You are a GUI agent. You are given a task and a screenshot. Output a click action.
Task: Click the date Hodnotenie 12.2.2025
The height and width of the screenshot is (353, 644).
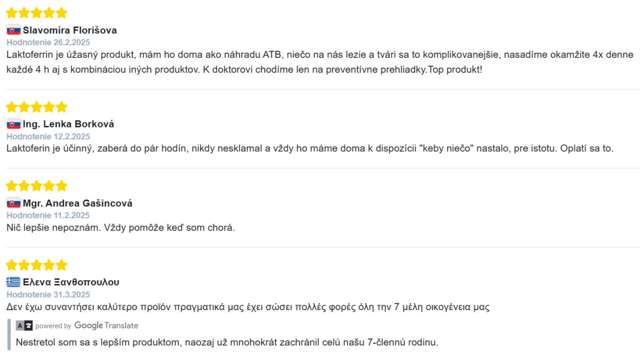(48, 136)
